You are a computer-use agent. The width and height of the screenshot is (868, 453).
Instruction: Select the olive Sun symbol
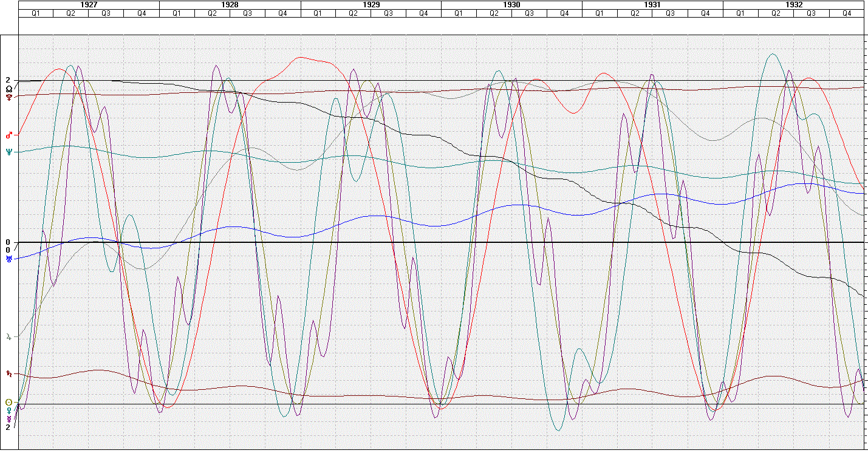pyautogui.click(x=9, y=402)
